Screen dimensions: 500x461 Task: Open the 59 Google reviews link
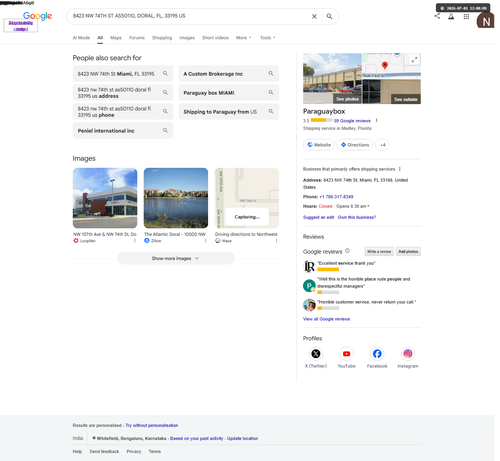coord(352,121)
